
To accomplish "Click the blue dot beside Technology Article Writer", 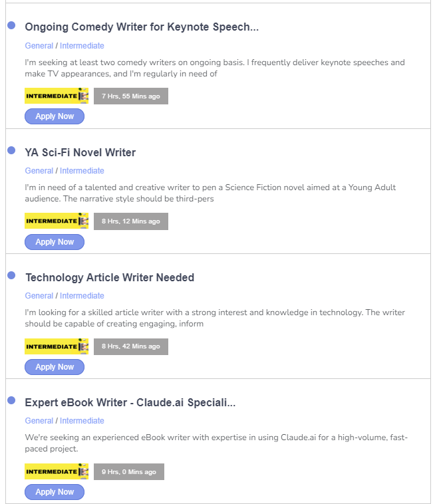I will (11, 275).
